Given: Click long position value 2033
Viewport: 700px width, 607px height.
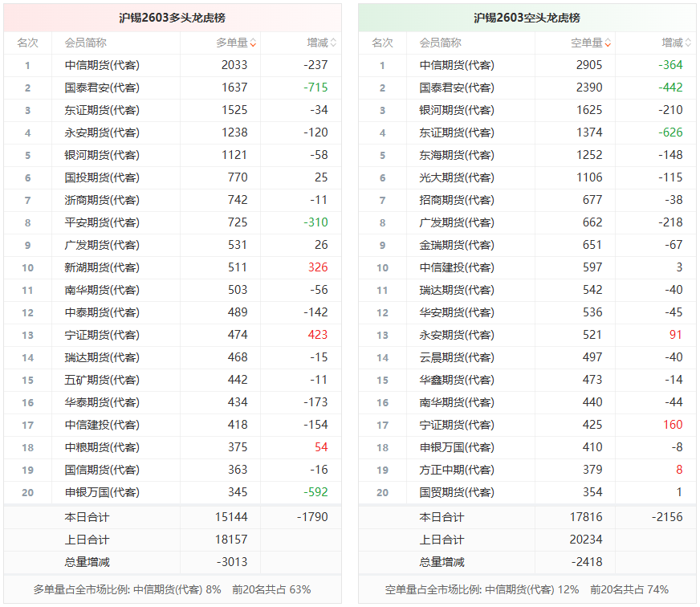Looking at the screenshot, I should pyautogui.click(x=234, y=65).
